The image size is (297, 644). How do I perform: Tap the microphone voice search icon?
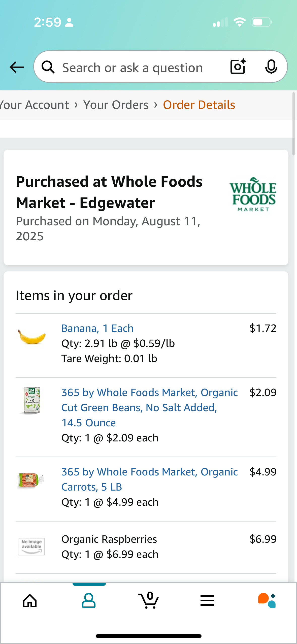click(271, 67)
